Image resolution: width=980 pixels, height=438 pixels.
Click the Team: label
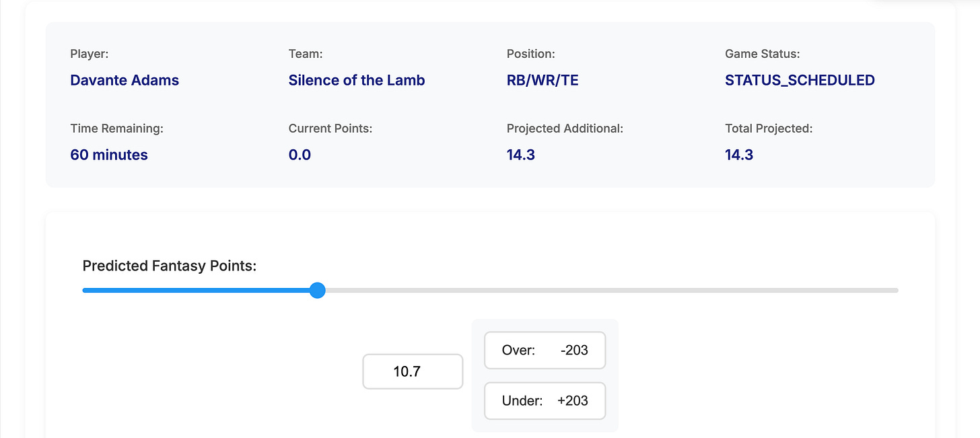306,54
